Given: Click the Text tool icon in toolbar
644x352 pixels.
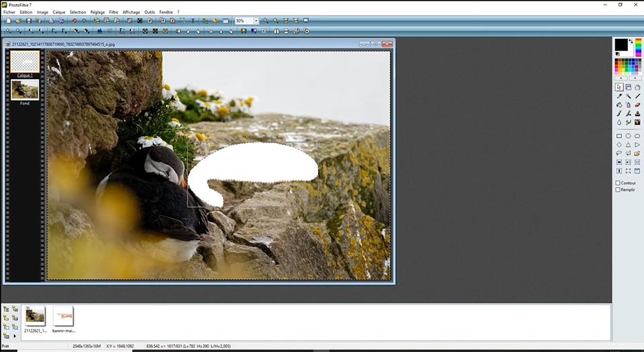Looking at the screenshot, I should [x=193, y=21].
